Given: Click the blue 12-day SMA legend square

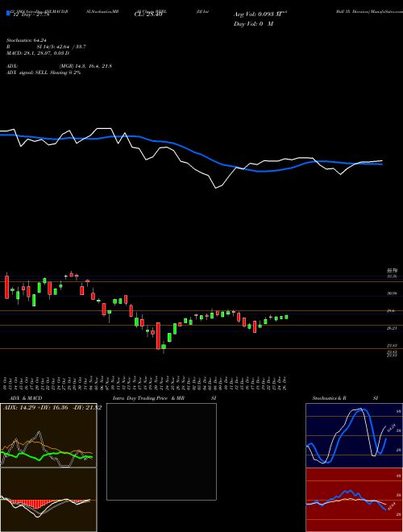Looking at the screenshot, I should 8,14.
